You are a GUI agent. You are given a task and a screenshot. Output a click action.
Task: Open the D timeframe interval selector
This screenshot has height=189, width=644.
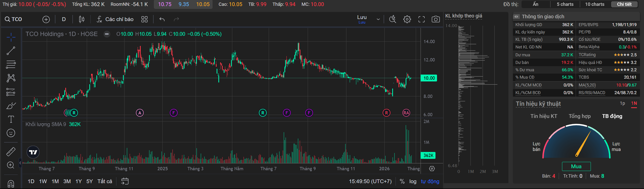[x=64, y=19]
